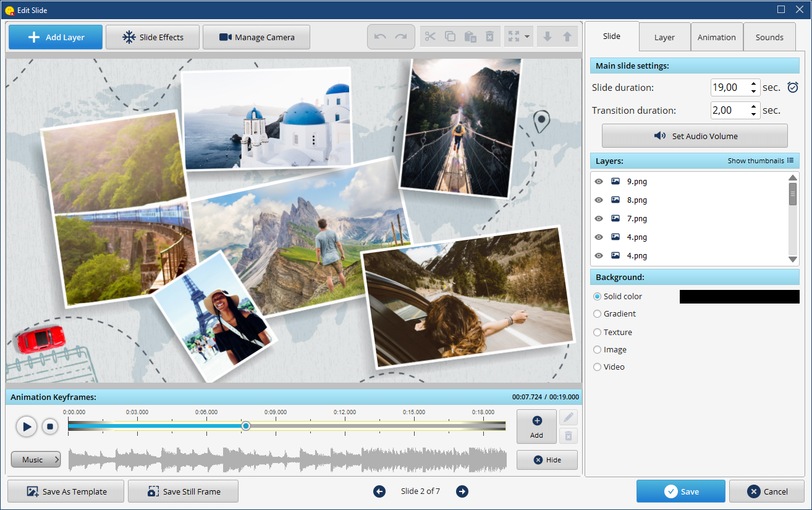Go to the next slide arrow

click(x=462, y=491)
